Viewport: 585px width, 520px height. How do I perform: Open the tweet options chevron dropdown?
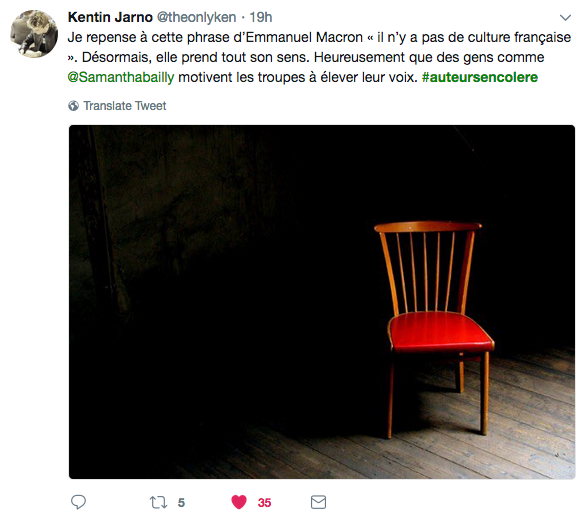pos(566,18)
